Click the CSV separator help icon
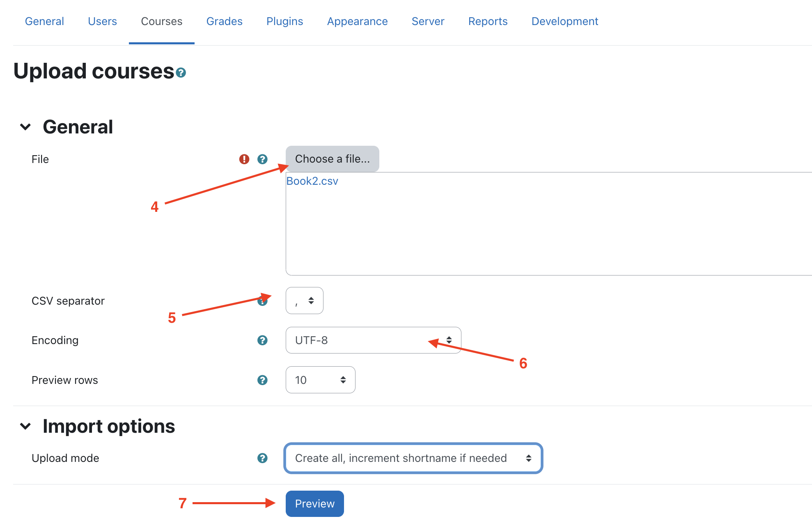 coord(262,302)
